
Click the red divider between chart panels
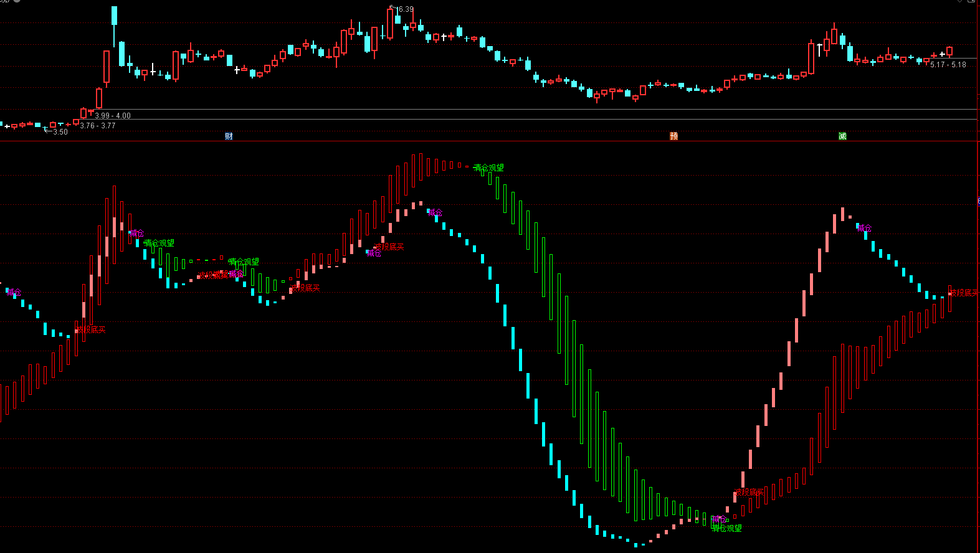point(490,141)
